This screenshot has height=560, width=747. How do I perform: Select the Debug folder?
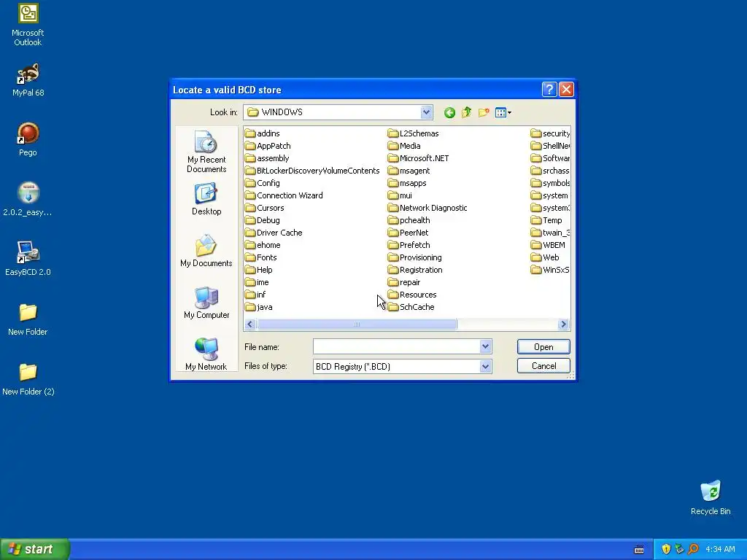point(263,220)
